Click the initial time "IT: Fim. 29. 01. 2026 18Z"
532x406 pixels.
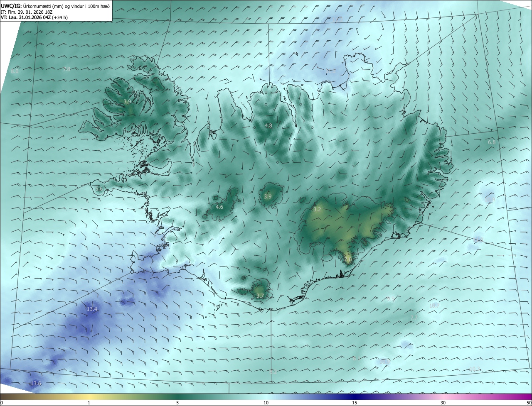26,12
